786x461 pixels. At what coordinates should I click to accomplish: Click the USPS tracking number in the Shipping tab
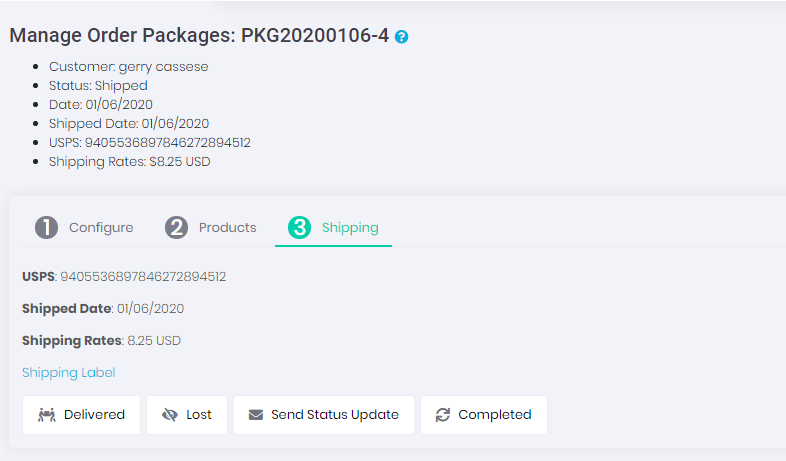[143, 276]
